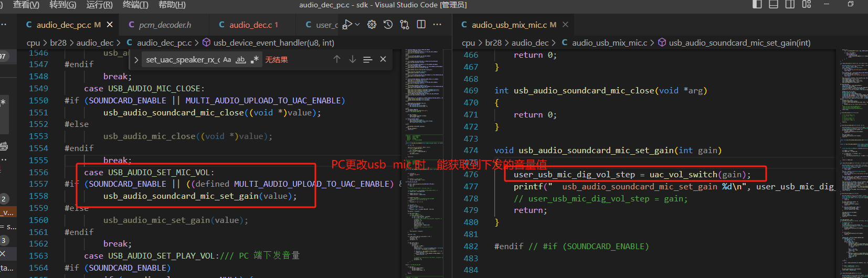
Task: Select line number 476 in right editor
Action: tap(471, 174)
